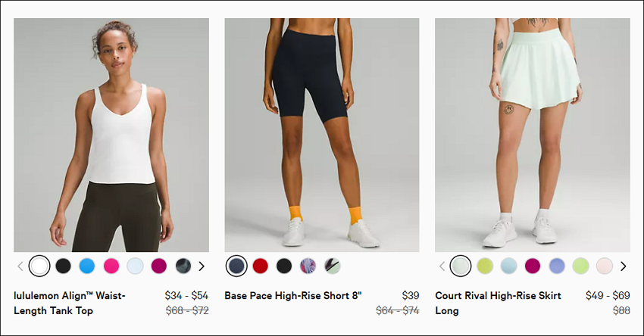
Task: Select multicolor print swatch for Base Pace Short
Action: pos(308,266)
